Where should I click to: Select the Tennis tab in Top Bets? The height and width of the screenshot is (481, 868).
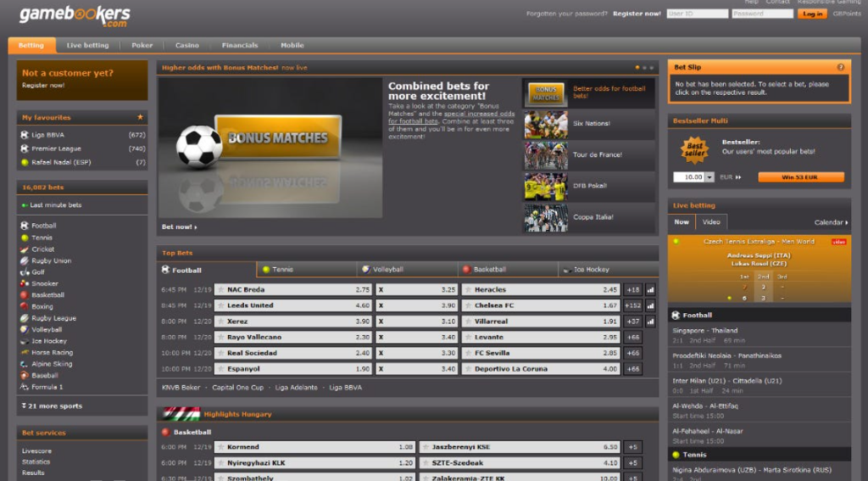point(307,269)
